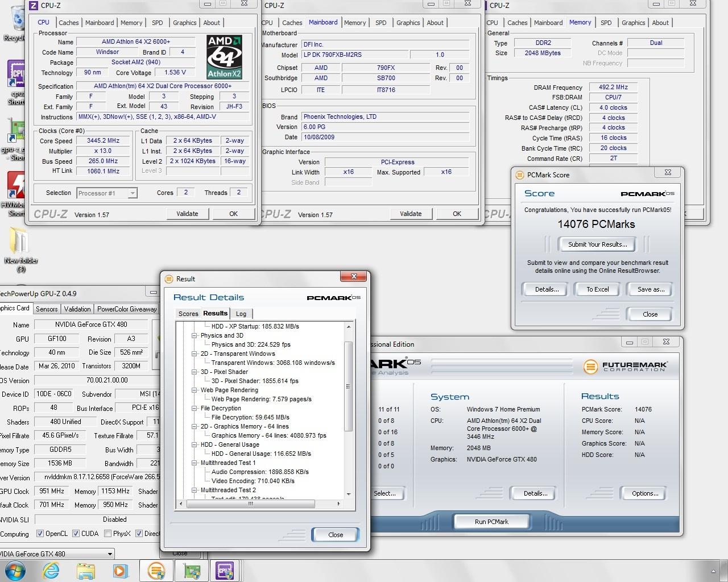Viewport: 728px width, 582px height.
Task: Select 'Audio Compression: 1898.858 KB/s' row
Action: coord(260,472)
